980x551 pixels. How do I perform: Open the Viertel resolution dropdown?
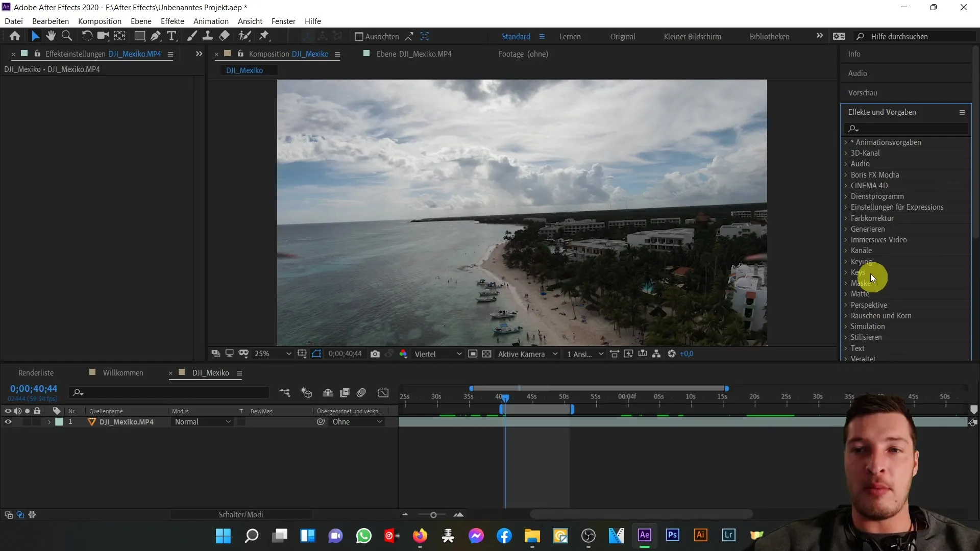pyautogui.click(x=438, y=354)
